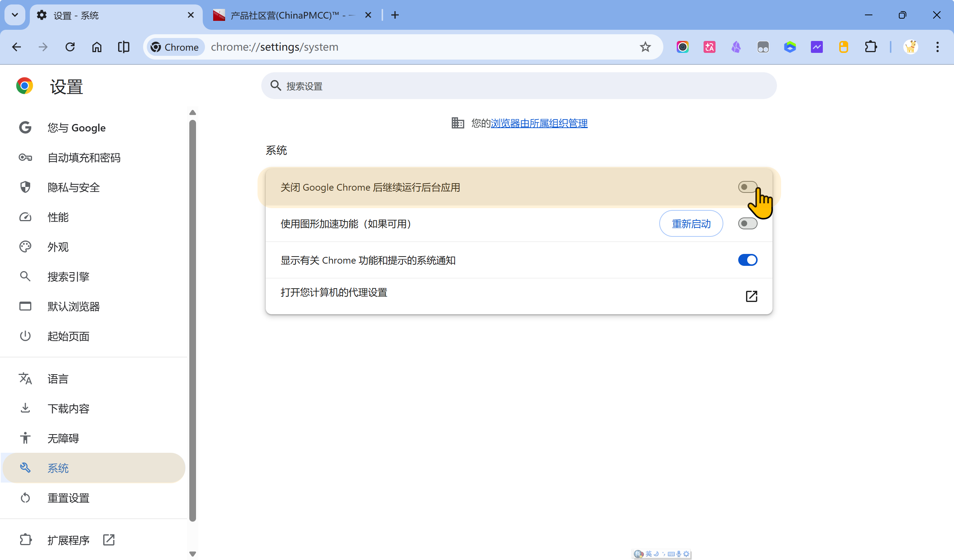Open the tab search dropdown arrow
954x560 pixels.
15,15
